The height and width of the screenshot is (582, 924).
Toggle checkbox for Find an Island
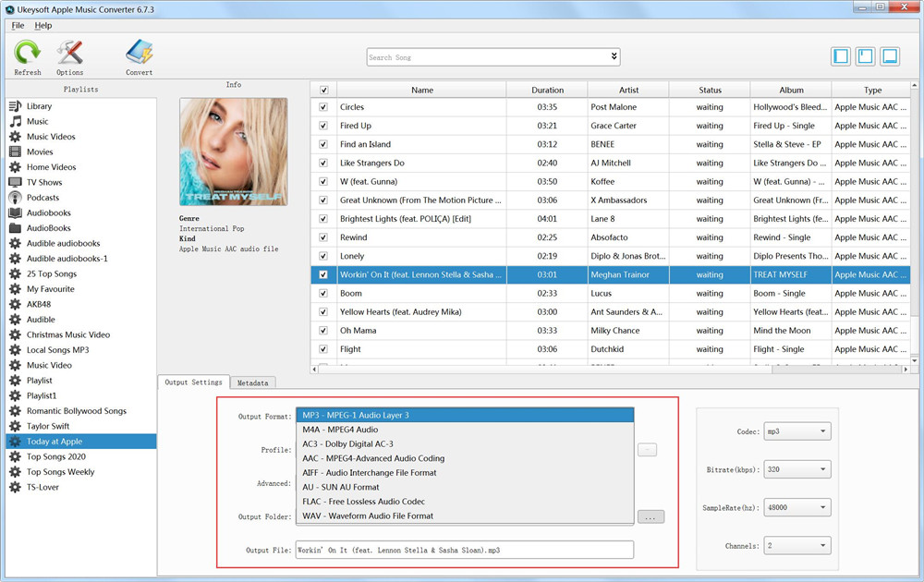(322, 144)
